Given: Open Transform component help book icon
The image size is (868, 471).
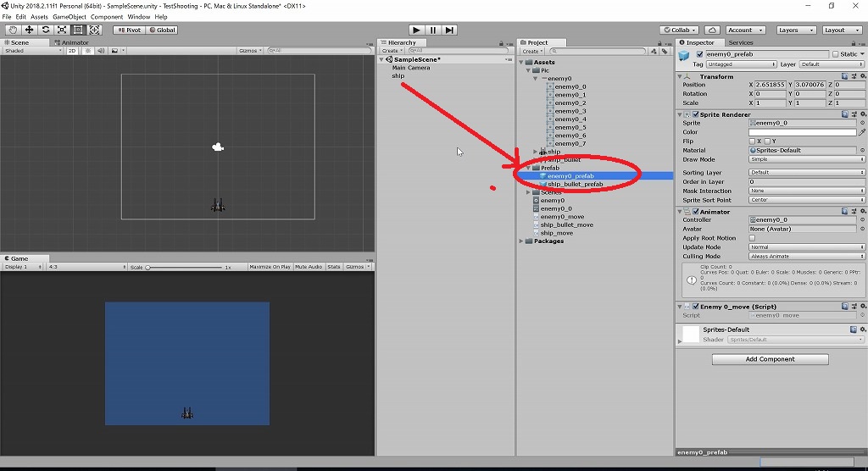Looking at the screenshot, I should (845, 76).
